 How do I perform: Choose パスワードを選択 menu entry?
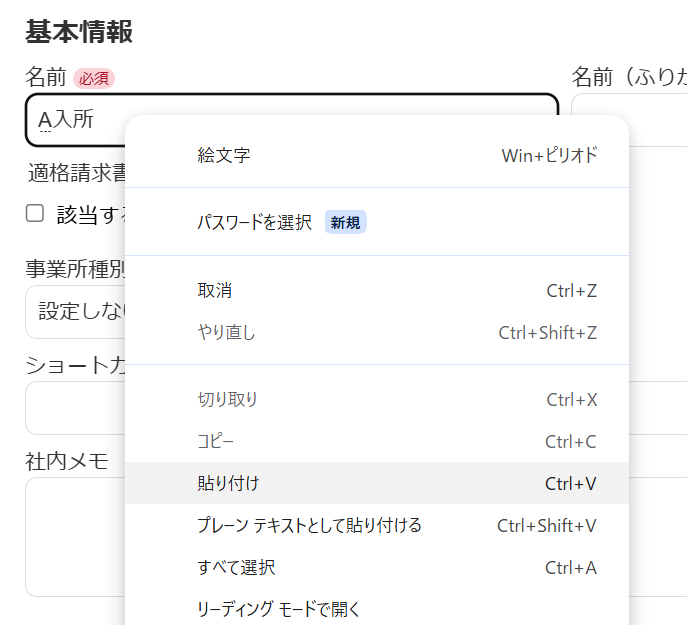click(x=377, y=222)
